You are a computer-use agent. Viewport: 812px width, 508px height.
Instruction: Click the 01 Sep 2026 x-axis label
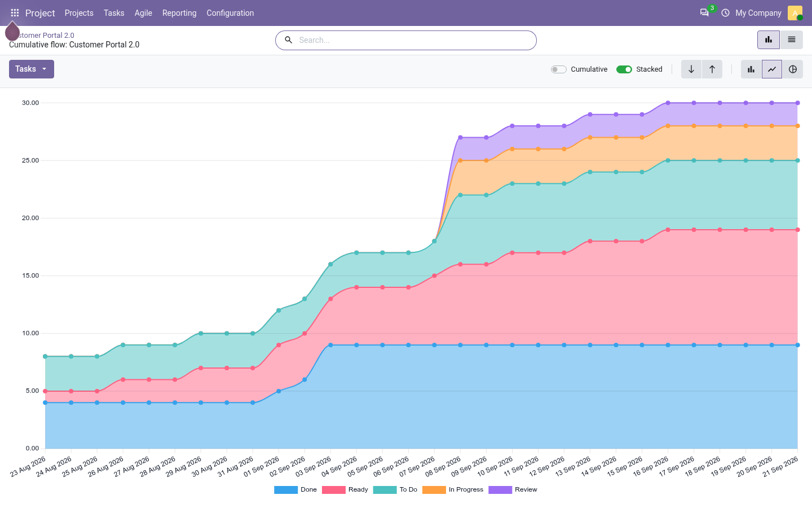point(262,467)
